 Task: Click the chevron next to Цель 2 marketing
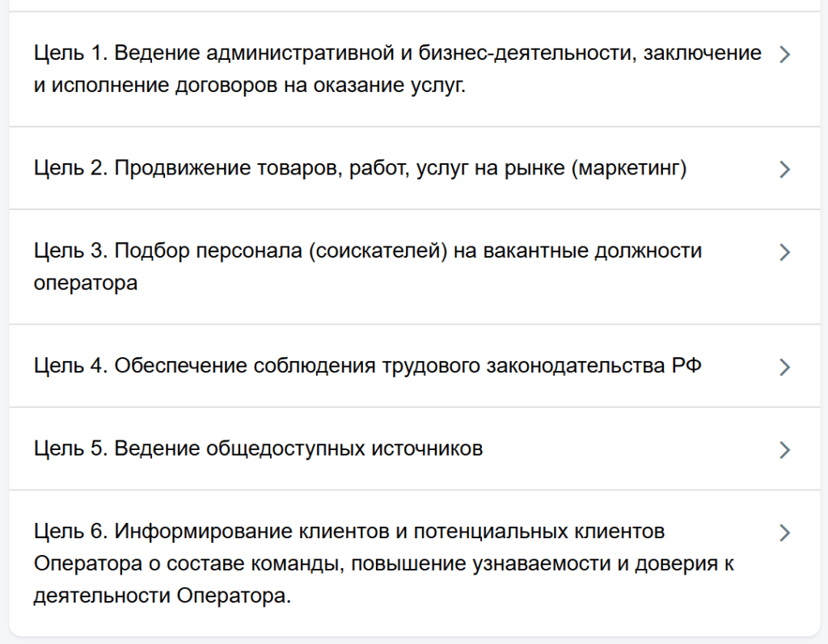783,169
